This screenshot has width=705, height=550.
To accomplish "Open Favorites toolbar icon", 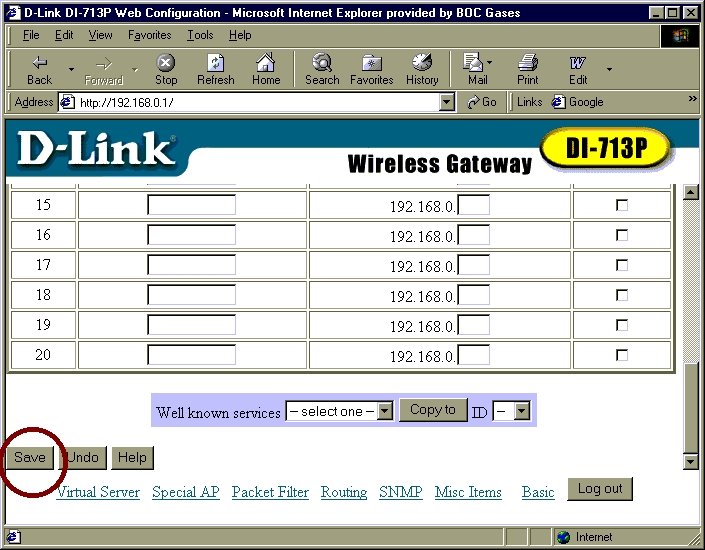I will click(x=371, y=70).
